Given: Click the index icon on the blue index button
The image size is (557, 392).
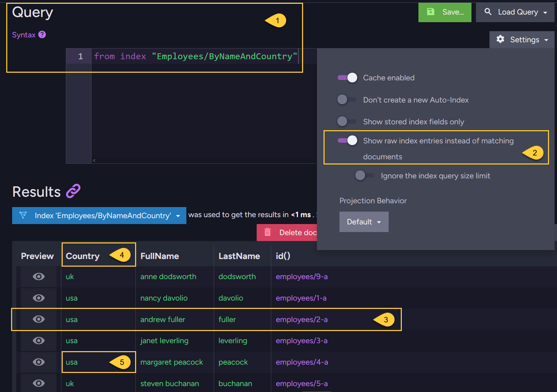Looking at the screenshot, I should tap(23, 215).
